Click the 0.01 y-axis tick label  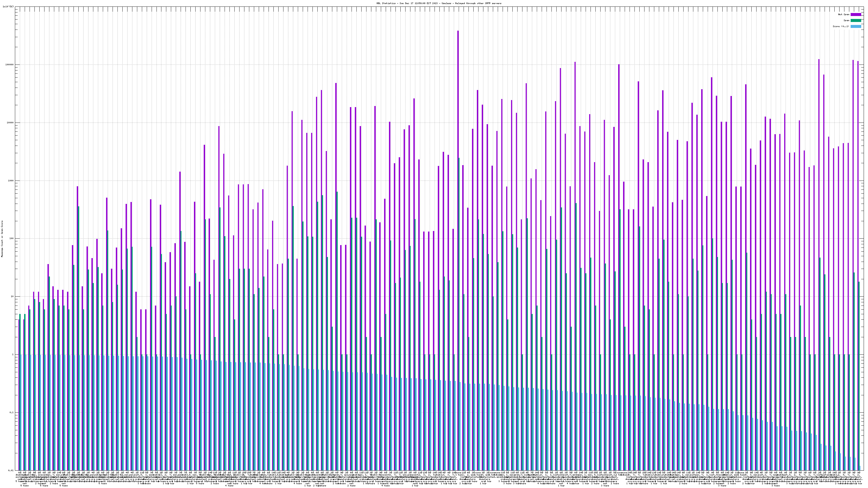tap(11, 470)
